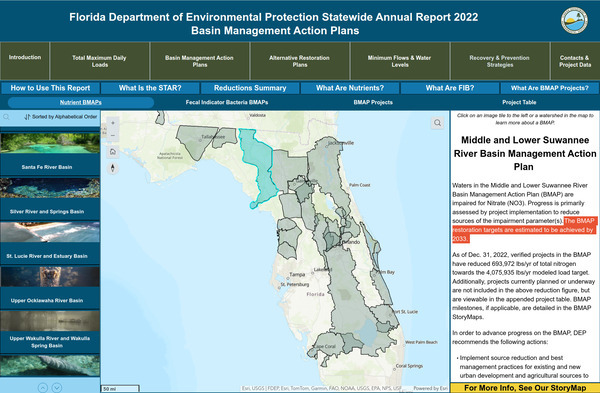Select the Upper Ocklawaha River Basin tile

pos(50,287)
